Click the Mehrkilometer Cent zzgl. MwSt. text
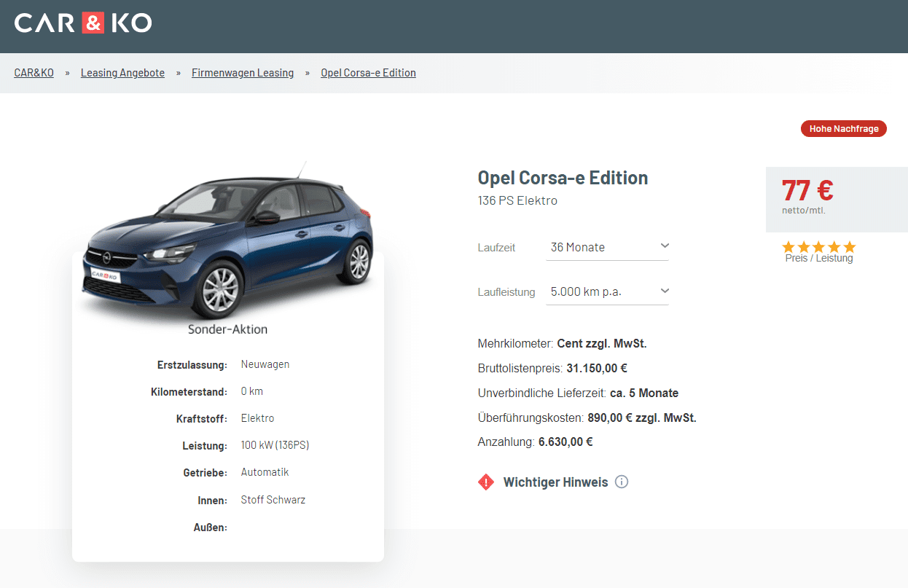The image size is (908, 588). [563, 343]
